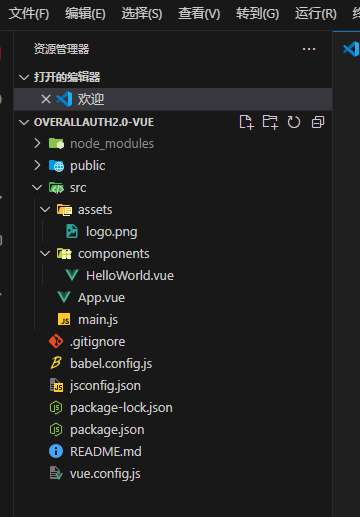The image size is (360, 517).
Task: Open the 运行(R) menu
Action: (316, 14)
